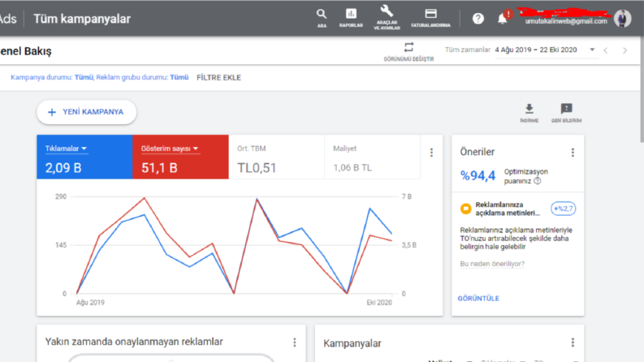Click the Yeni Kampanya button
The height and width of the screenshot is (362, 644).
coord(86,112)
